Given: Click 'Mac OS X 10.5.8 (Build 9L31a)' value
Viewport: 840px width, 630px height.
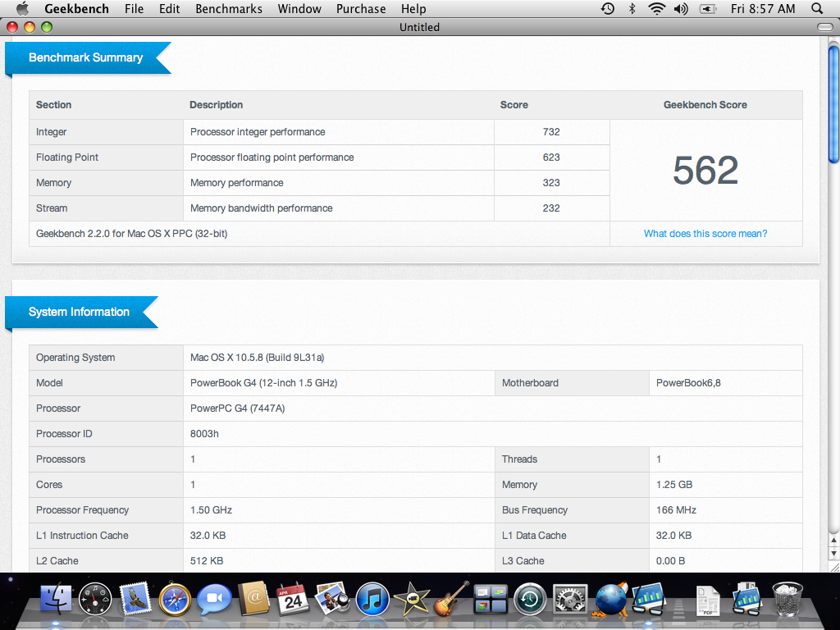Looking at the screenshot, I should [257, 358].
